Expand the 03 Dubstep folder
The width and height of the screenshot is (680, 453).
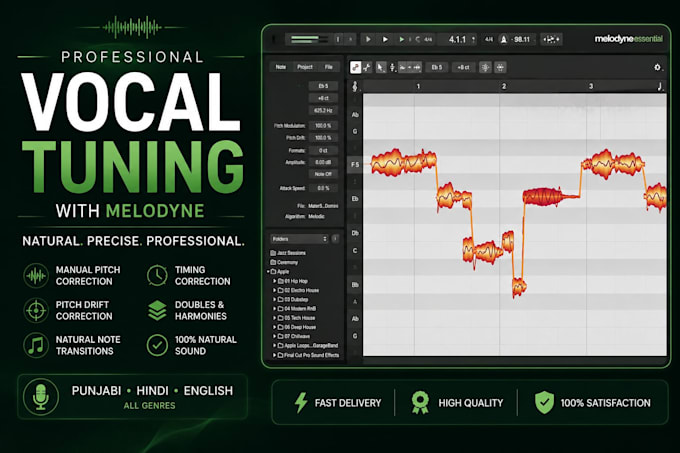tap(275, 299)
